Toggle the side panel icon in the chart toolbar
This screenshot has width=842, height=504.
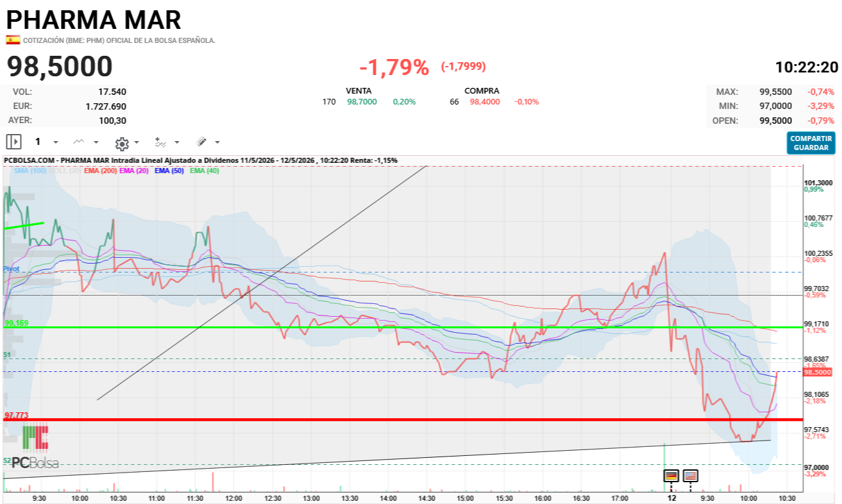[x=14, y=142]
